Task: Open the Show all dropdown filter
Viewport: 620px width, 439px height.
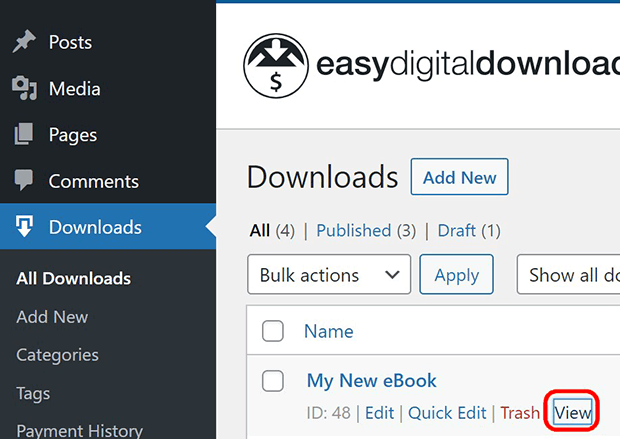Action: [x=569, y=274]
